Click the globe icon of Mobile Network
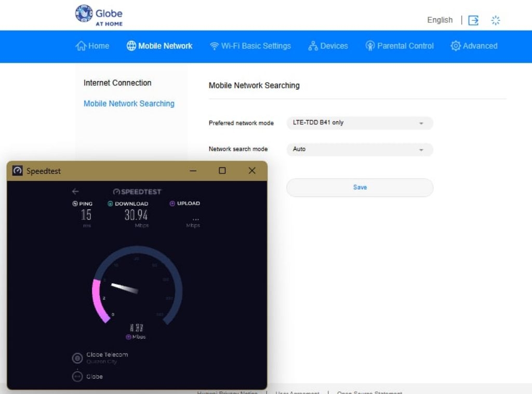Screen dimensions: 532x394 tap(131, 46)
